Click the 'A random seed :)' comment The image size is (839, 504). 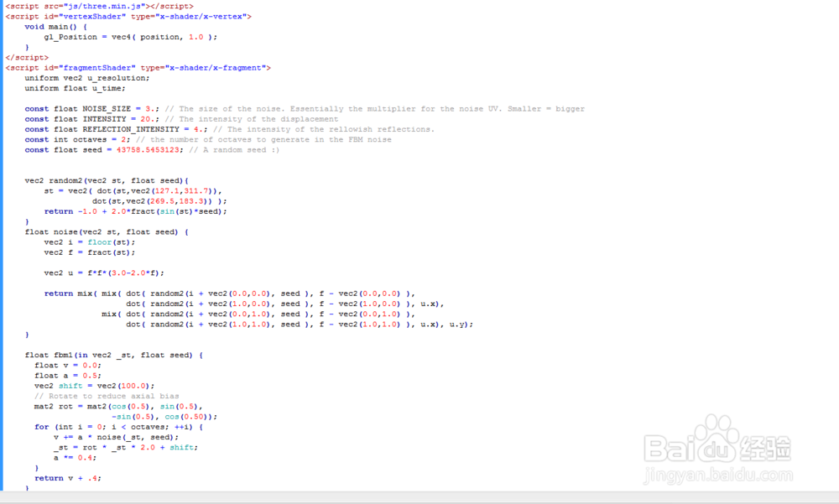coord(234,150)
